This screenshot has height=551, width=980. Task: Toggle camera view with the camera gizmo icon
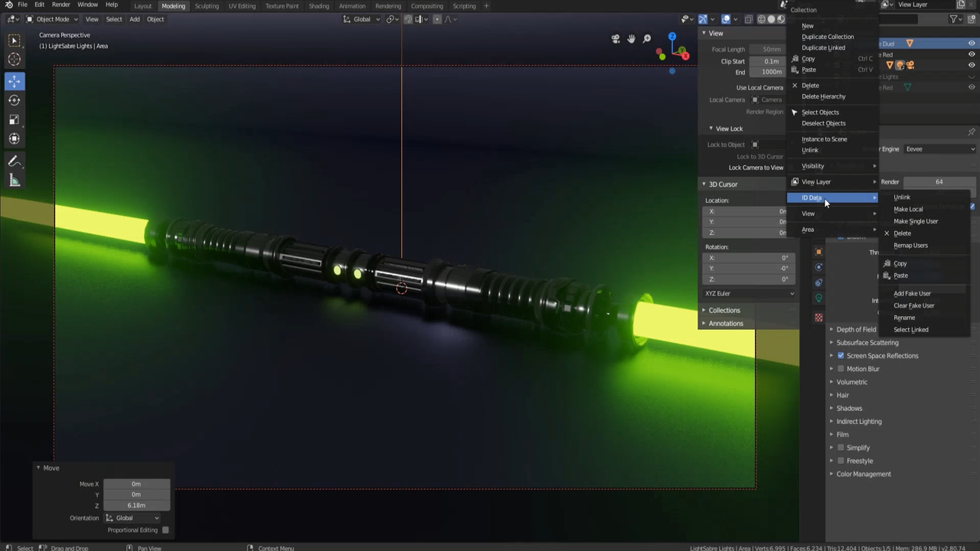click(x=616, y=39)
